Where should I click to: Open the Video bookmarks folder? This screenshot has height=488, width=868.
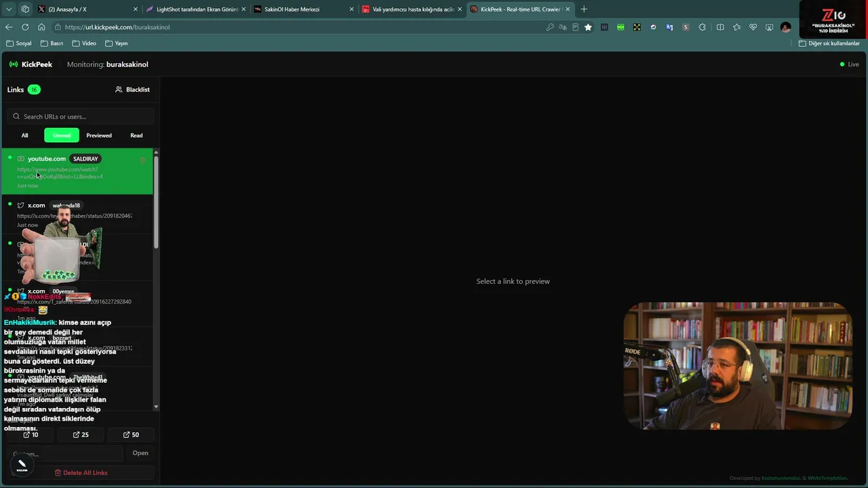(84, 43)
